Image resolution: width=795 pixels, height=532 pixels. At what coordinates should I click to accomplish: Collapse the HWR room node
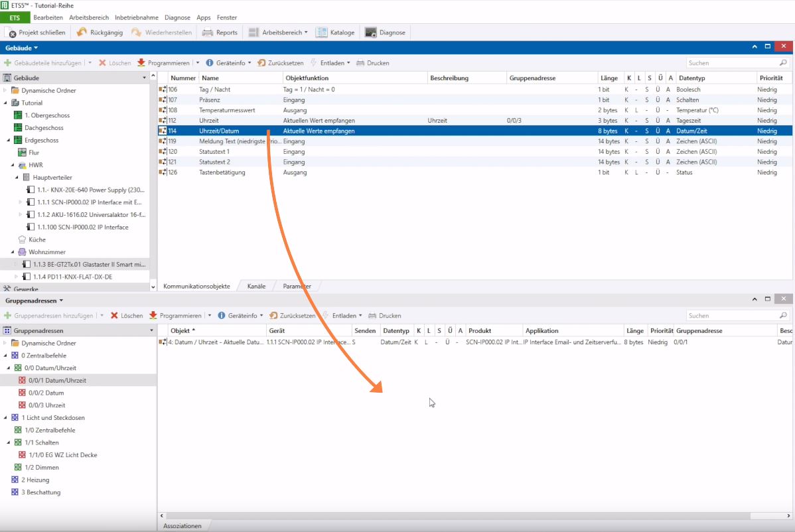pyautogui.click(x=13, y=165)
